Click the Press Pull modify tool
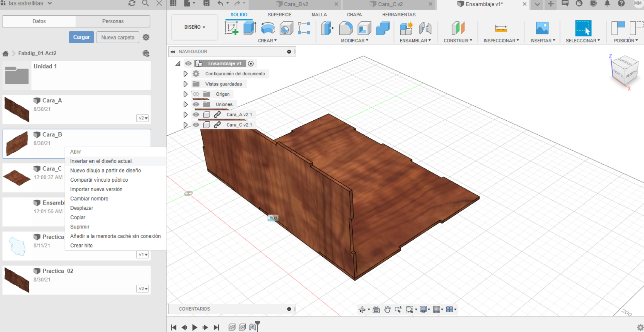The height and width of the screenshot is (332, 644). coord(327,28)
